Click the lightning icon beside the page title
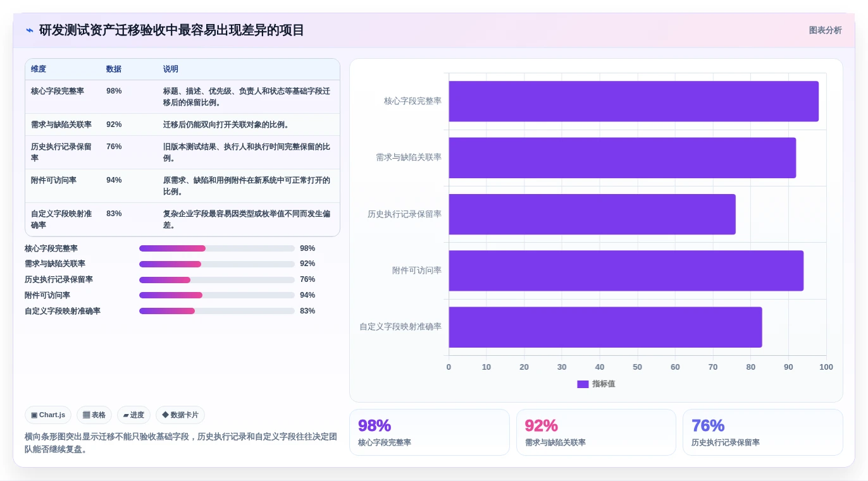This screenshot has width=868, height=481. coord(30,30)
